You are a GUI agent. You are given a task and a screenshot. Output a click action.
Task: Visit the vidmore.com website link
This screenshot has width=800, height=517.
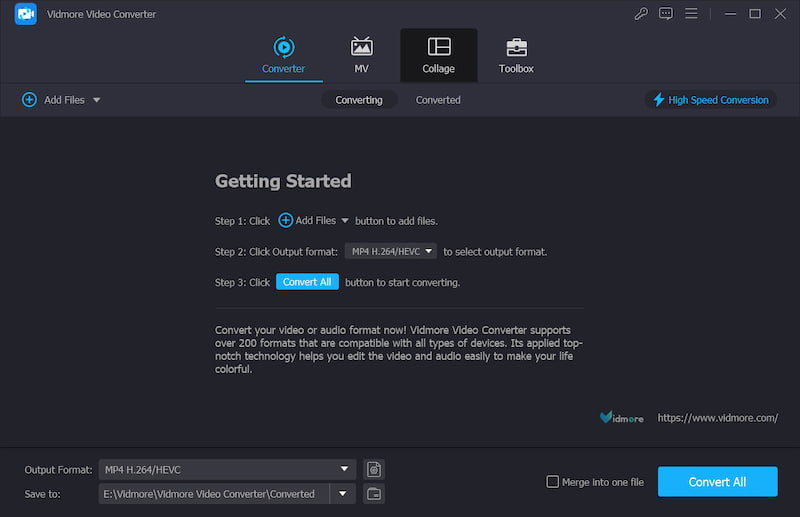pyautogui.click(x=717, y=418)
